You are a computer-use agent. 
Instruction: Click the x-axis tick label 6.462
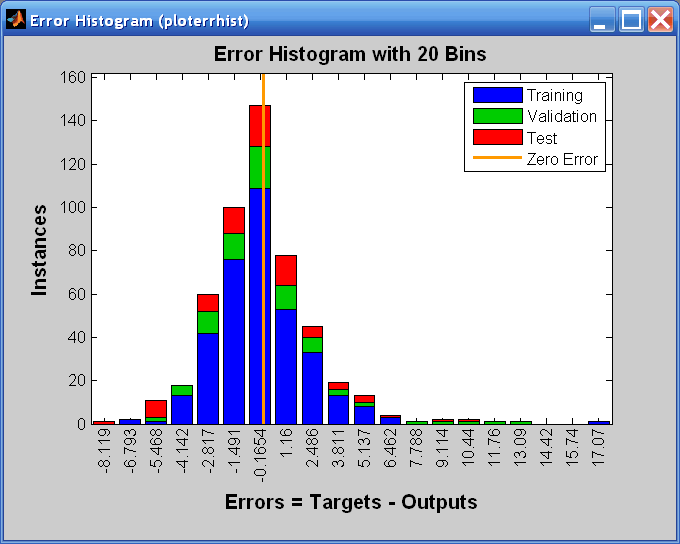[390, 448]
